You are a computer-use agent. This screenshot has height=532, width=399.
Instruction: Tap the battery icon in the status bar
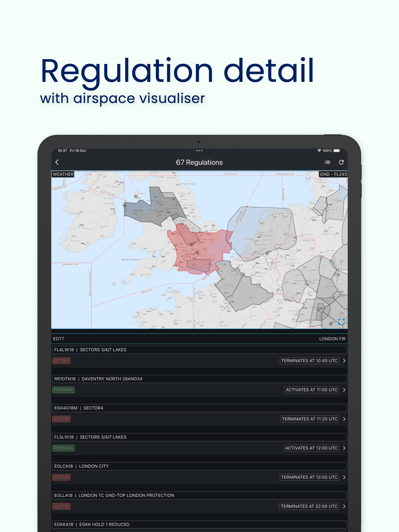pyautogui.click(x=337, y=151)
